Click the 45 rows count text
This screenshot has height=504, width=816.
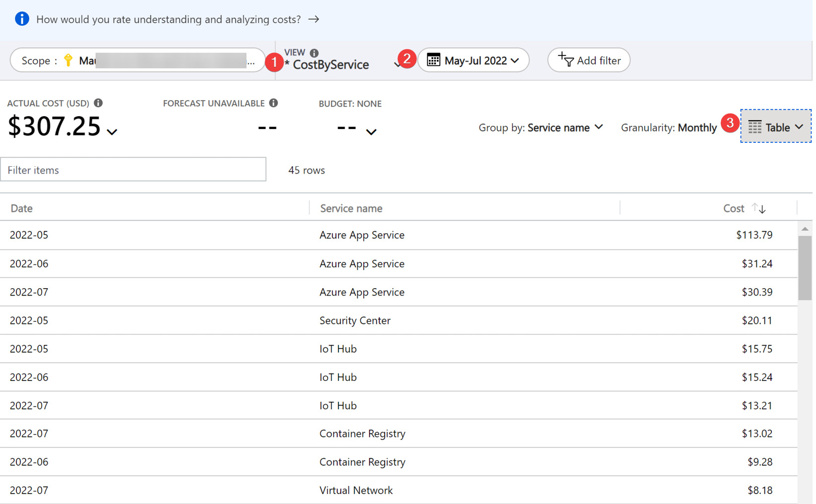coord(306,170)
